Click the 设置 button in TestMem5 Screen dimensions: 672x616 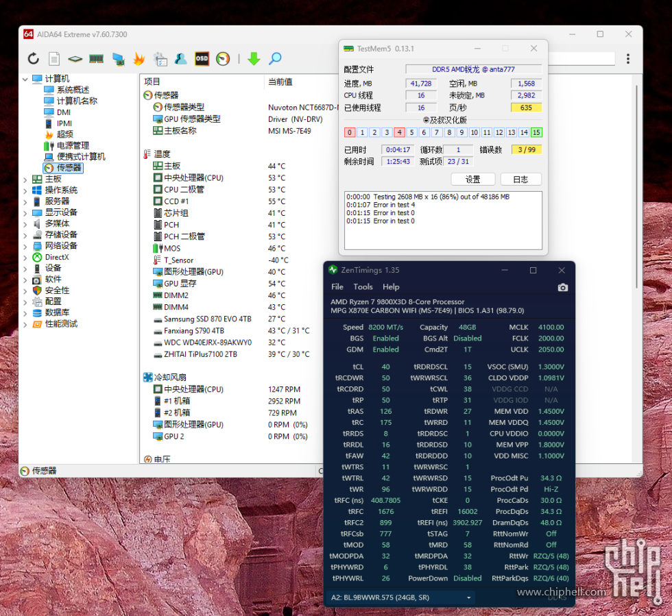pyautogui.click(x=473, y=180)
